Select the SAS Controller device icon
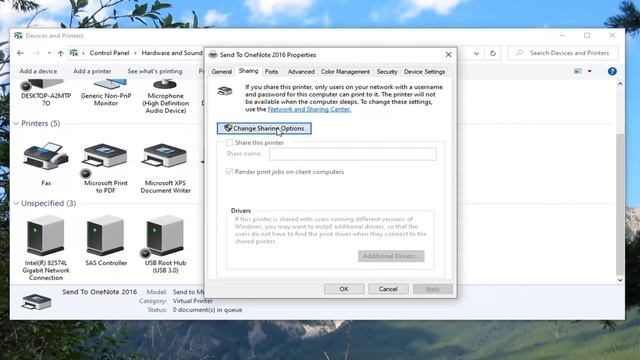The height and width of the screenshot is (360, 640). point(105,236)
